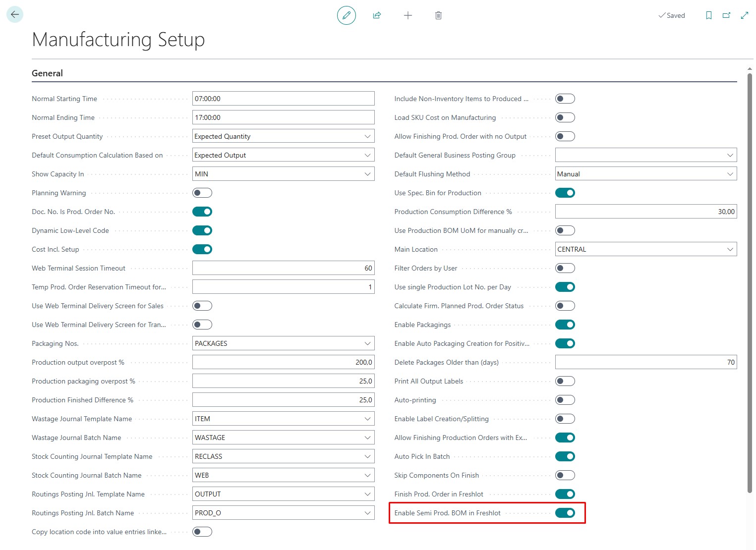Click the Saved status indicator

click(672, 15)
